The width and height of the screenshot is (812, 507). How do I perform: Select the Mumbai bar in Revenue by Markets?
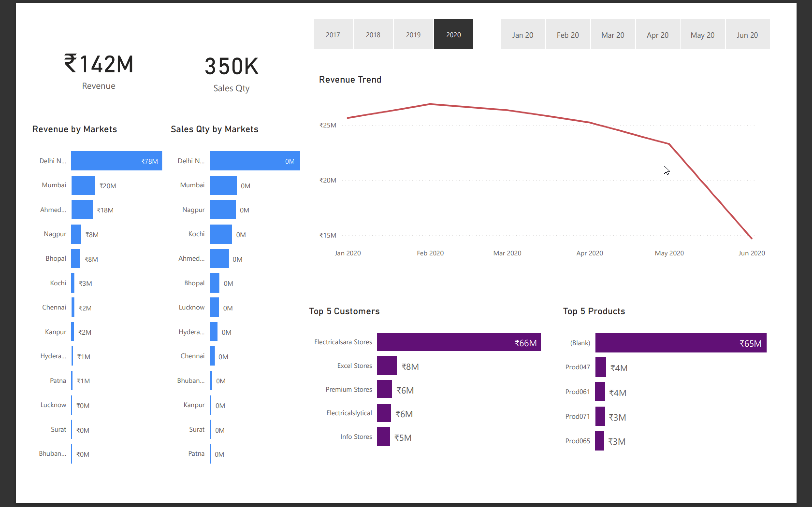click(83, 185)
